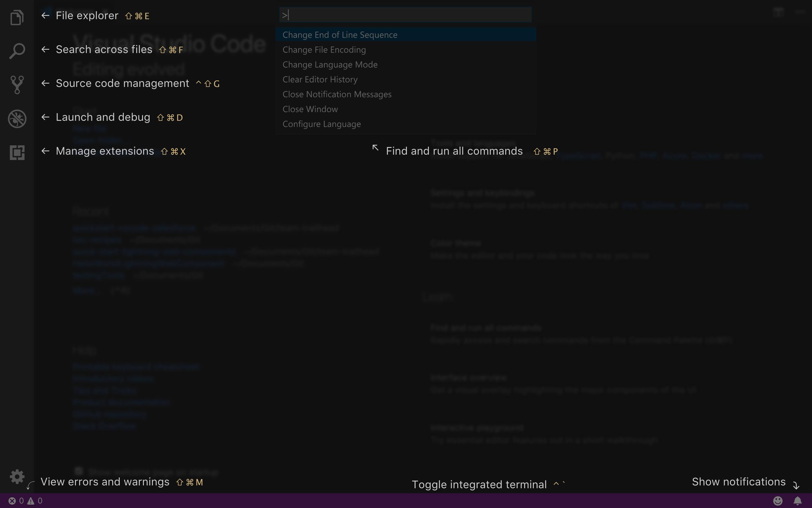
Task: Focus the command palette input field
Action: click(x=405, y=15)
